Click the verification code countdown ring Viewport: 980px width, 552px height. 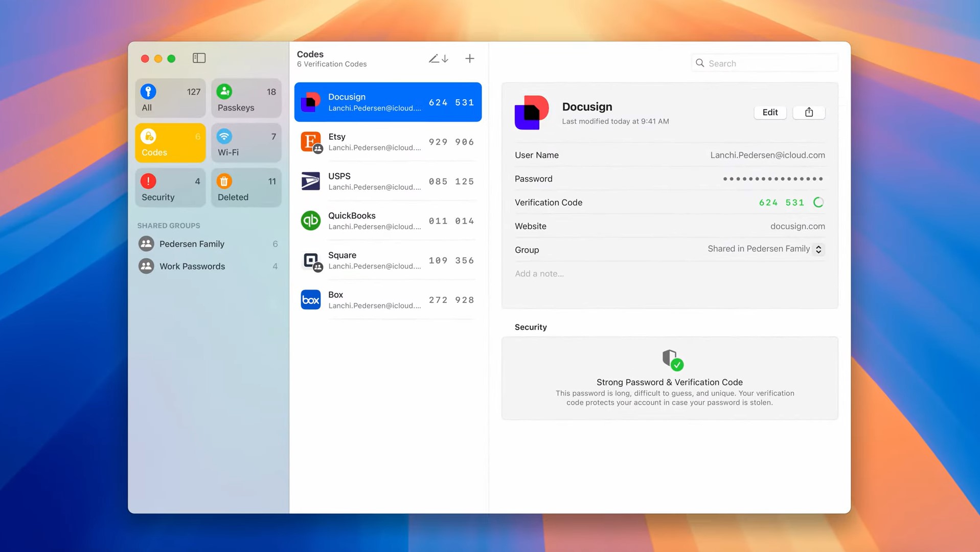[x=818, y=202]
